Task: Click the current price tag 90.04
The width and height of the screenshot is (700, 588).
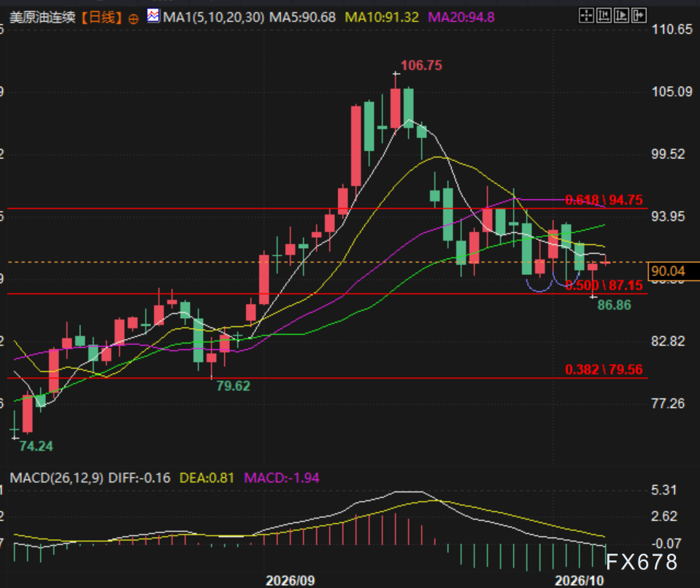Action: [673, 271]
